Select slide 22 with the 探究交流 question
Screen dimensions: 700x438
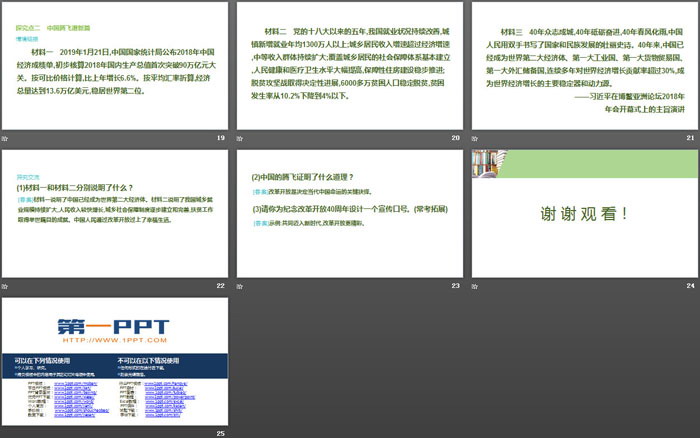pos(114,213)
